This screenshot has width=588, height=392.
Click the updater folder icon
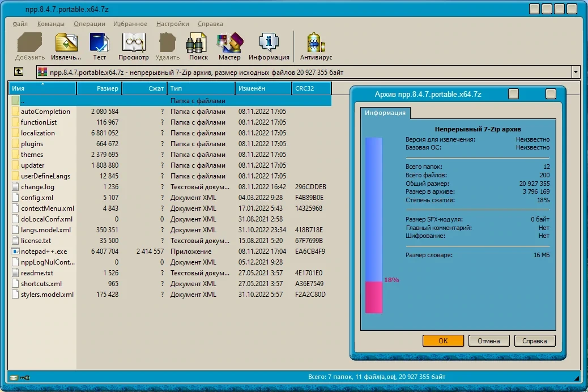(15, 165)
